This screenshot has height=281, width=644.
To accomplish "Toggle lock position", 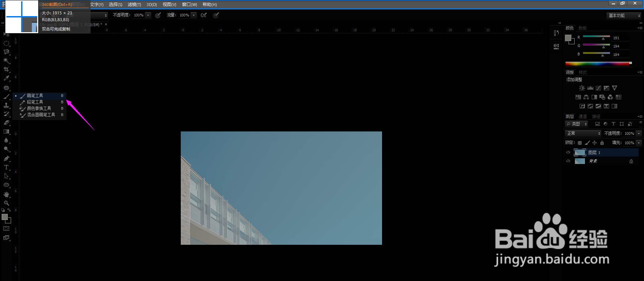I will click(x=595, y=143).
